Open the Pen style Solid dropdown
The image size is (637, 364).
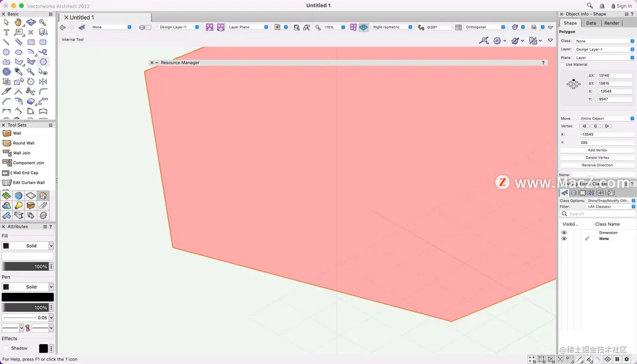pos(28,287)
